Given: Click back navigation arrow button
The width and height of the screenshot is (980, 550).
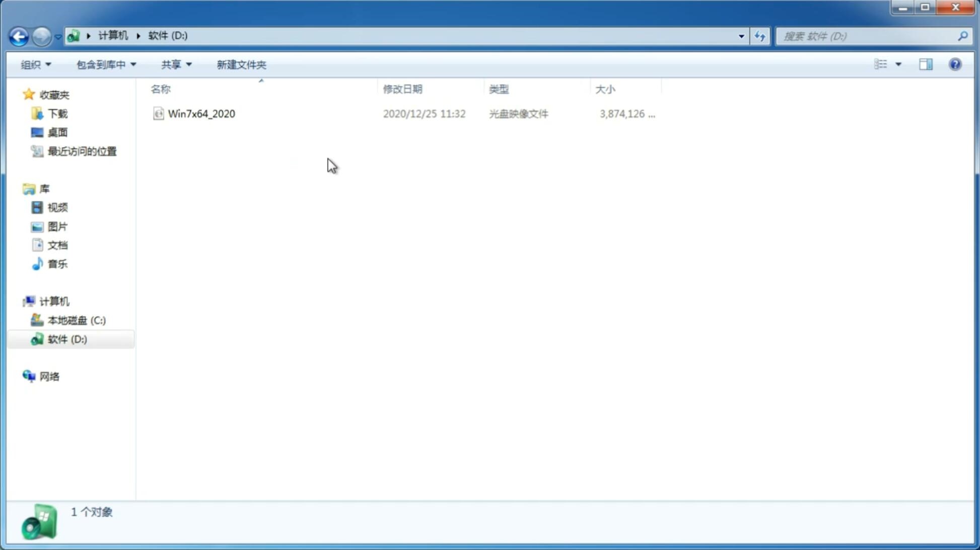Looking at the screenshot, I should point(19,36).
